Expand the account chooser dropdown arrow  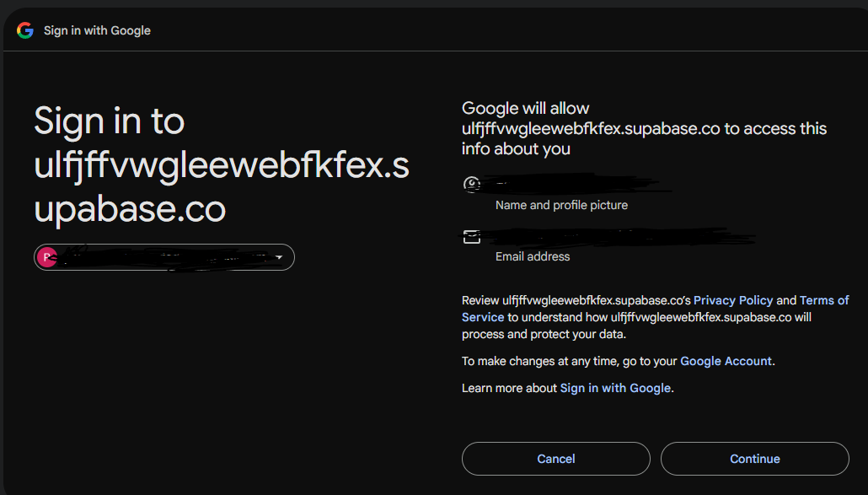pyautogui.click(x=279, y=257)
